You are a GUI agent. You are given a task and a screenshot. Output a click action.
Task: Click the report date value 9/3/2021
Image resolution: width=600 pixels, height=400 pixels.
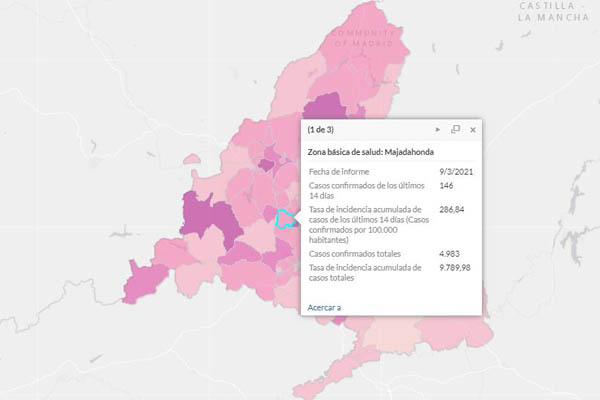pyautogui.click(x=457, y=172)
